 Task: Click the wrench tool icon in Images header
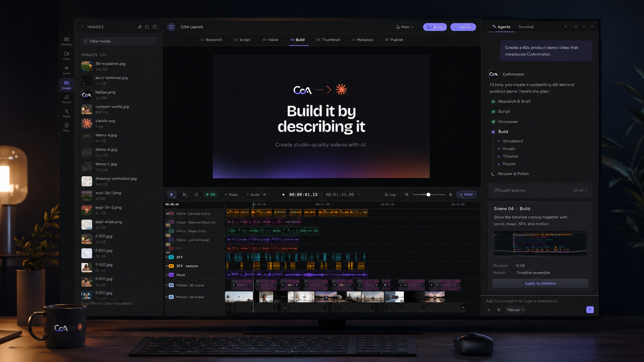coord(140,27)
